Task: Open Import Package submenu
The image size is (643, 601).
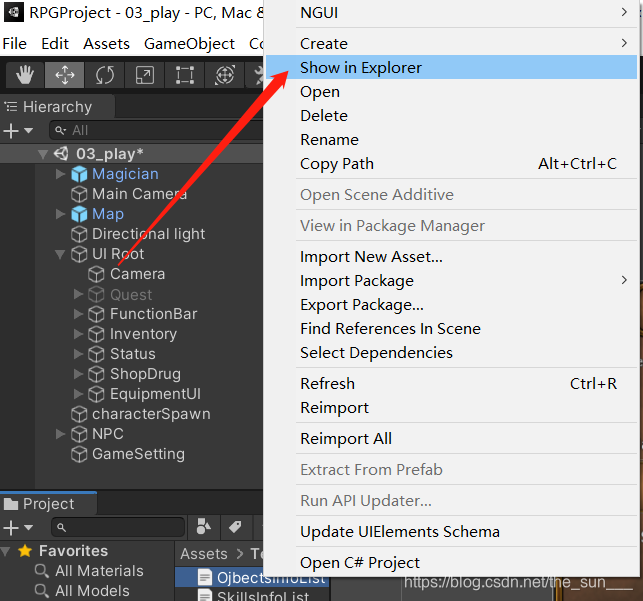Action: [451, 281]
